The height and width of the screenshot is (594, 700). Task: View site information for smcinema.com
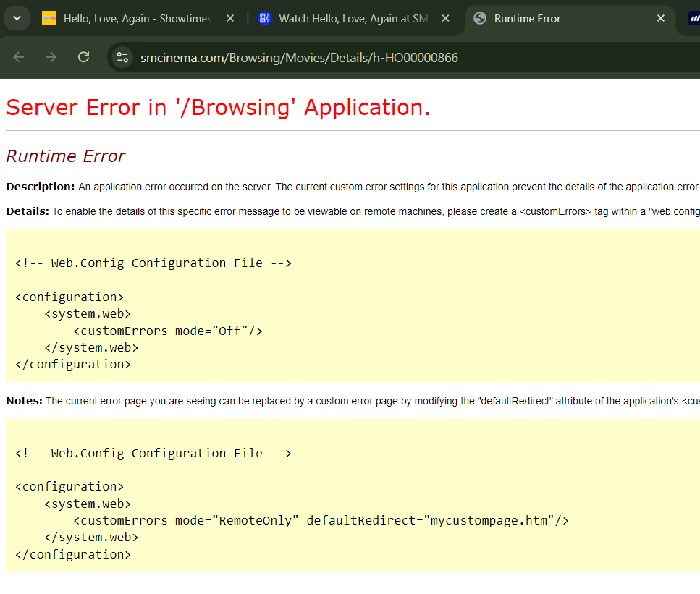pyautogui.click(x=122, y=58)
